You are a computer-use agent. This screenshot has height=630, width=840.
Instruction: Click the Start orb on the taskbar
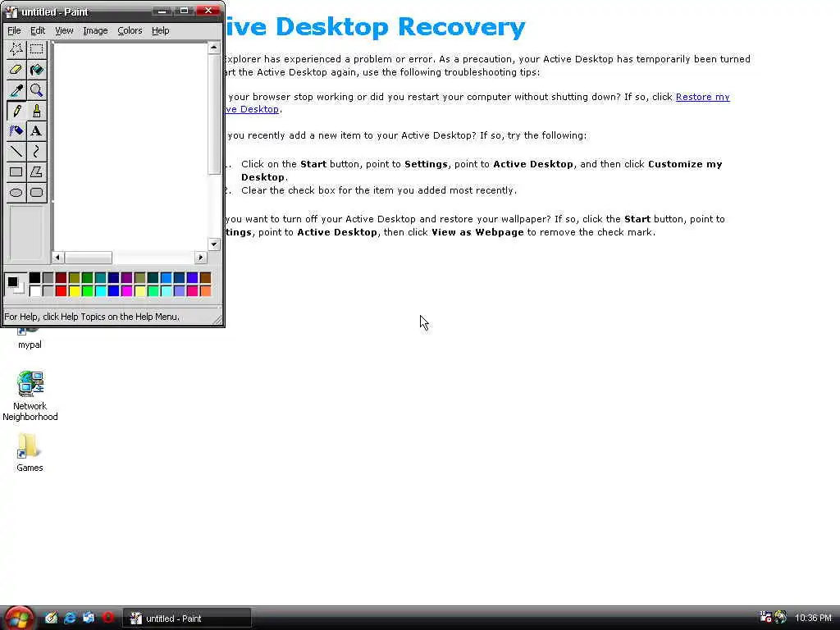tap(20, 619)
